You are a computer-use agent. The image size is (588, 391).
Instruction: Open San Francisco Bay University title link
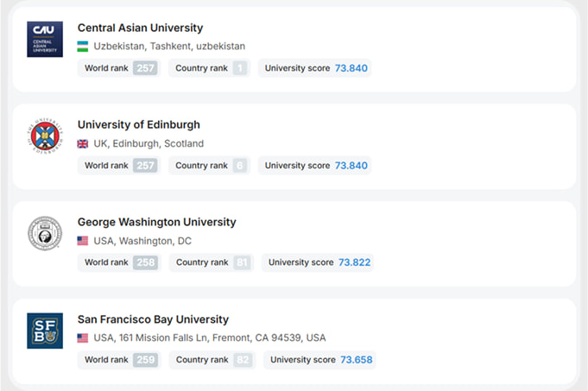[153, 319]
